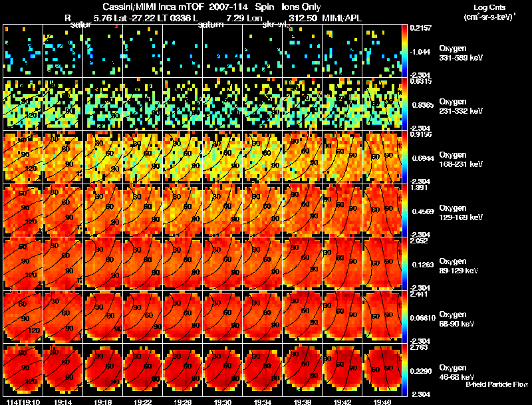Select the 46-68 keV image panel at 19:38
The height and width of the screenshot is (405, 532).
click(303, 370)
